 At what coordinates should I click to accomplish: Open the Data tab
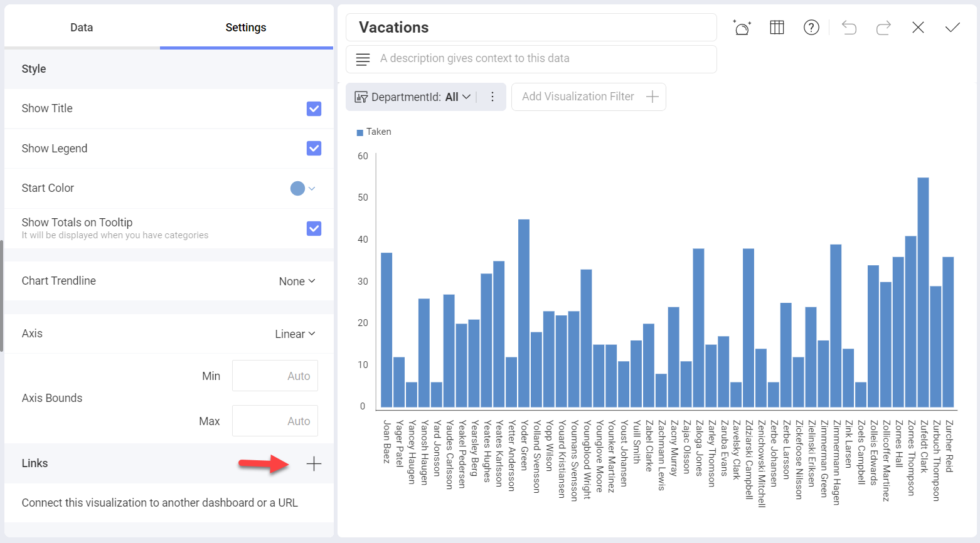tap(82, 28)
